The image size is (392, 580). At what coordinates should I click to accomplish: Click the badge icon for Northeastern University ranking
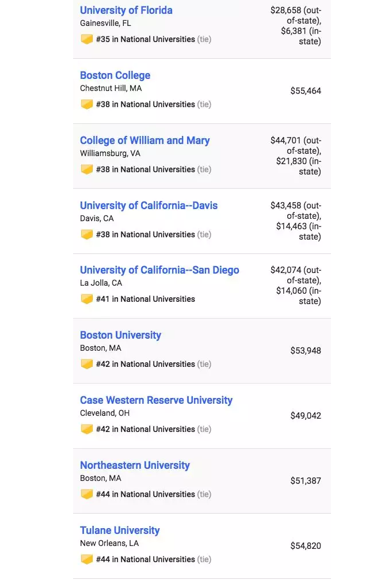click(87, 494)
